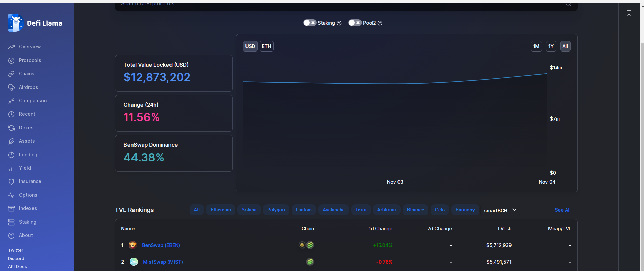The width and height of the screenshot is (644, 271).
Task: Select the Ethereum chain filter
Action: (221, 210)
